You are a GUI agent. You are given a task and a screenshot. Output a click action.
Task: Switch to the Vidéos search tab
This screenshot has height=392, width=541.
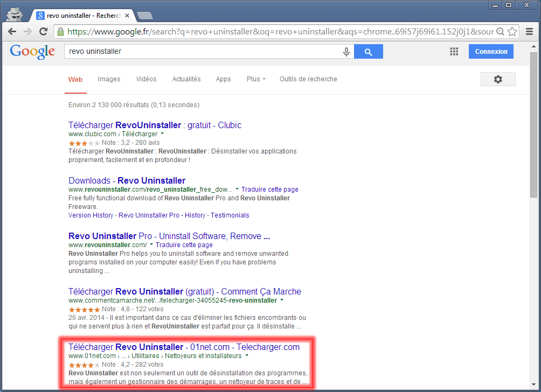click(146, 79)
